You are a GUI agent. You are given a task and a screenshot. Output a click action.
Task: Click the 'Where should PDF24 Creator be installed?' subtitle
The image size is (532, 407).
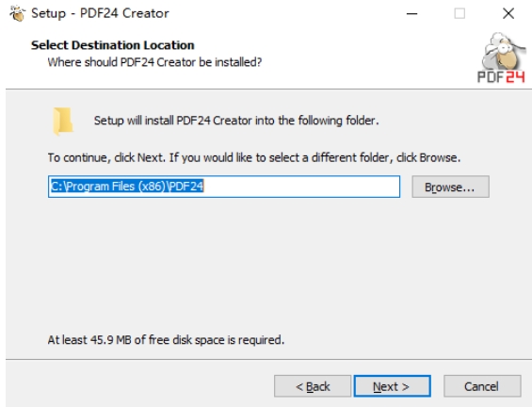click(x=154, y=62)
